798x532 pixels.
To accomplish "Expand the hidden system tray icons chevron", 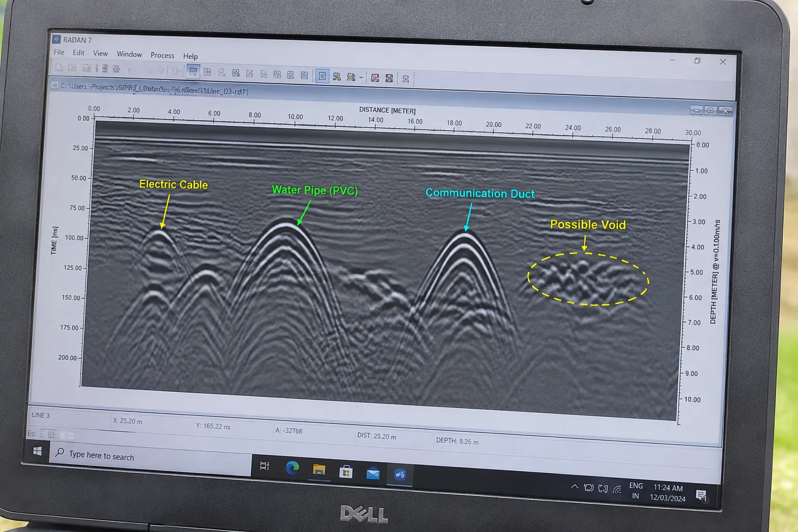I will coord(574,487).
